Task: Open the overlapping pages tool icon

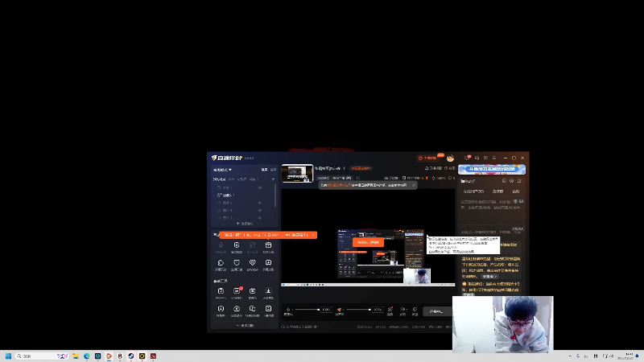Action: point(252,309)
